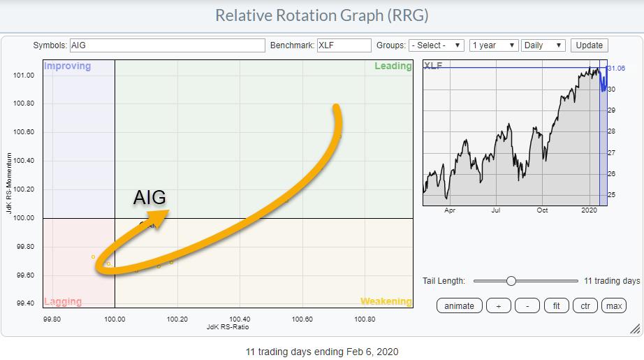644x360 pixels.
Task: Click the Improving quadrant label
Action: pyautogui.click(x=68, y=66)
